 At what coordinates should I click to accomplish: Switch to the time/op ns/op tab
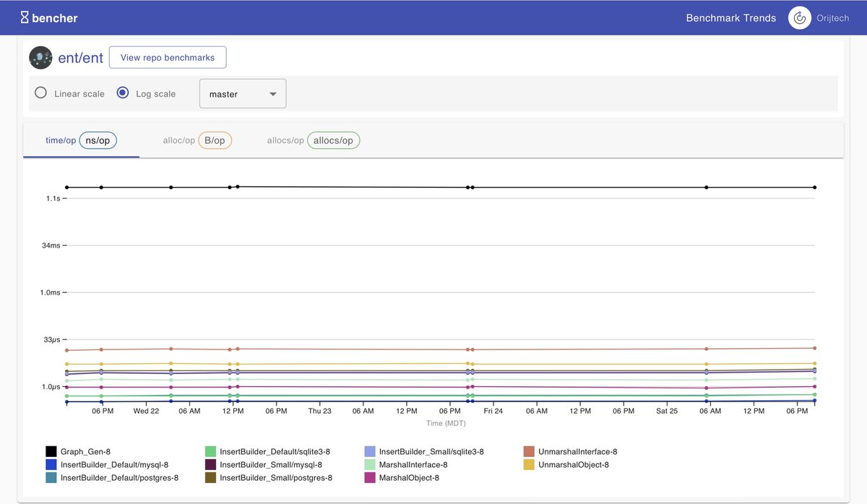click(x=81, y=140)
